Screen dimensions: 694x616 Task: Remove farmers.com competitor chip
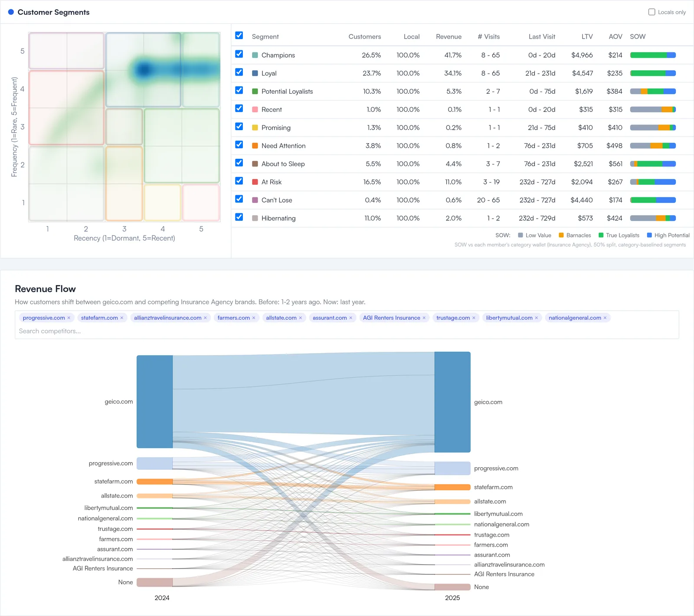tap(254, 318)
